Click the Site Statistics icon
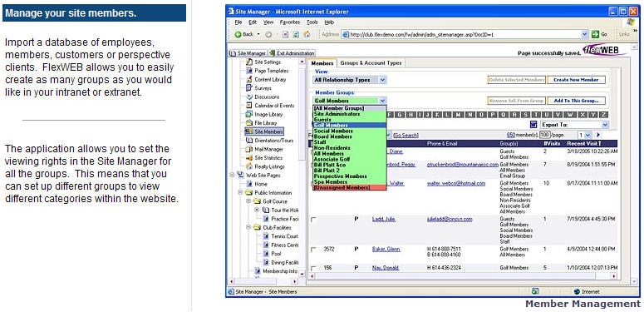The image size is (644, 312). pyautogui.click(x=249, y=158)
